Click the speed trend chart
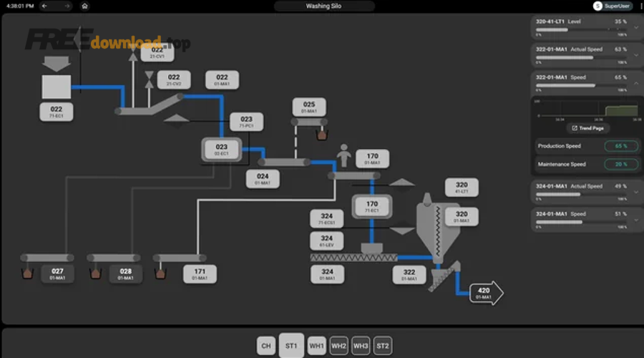 [587, 109]
